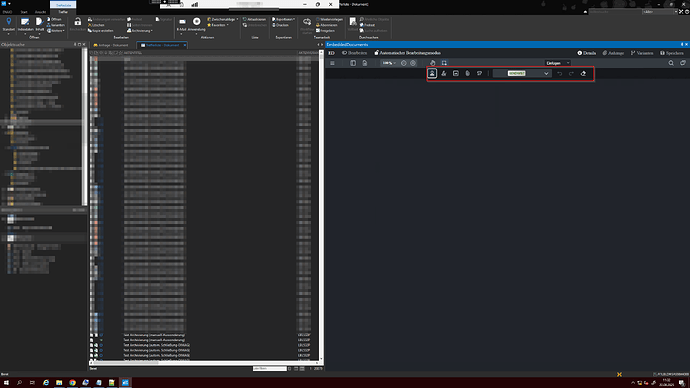Choose the signature annotation tool
Viewport: 690px width, 388px height.
click(444, 73)
